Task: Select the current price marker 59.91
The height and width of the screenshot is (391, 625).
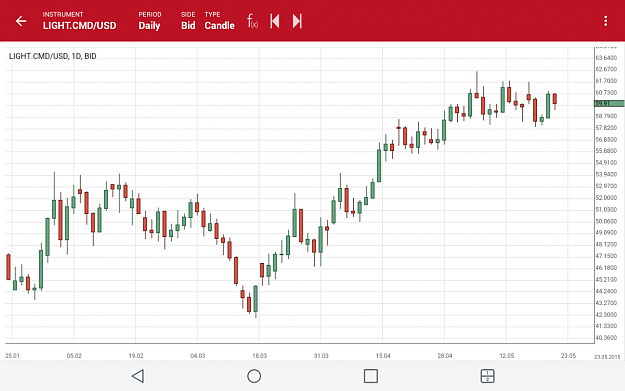Action: [609, 104]
